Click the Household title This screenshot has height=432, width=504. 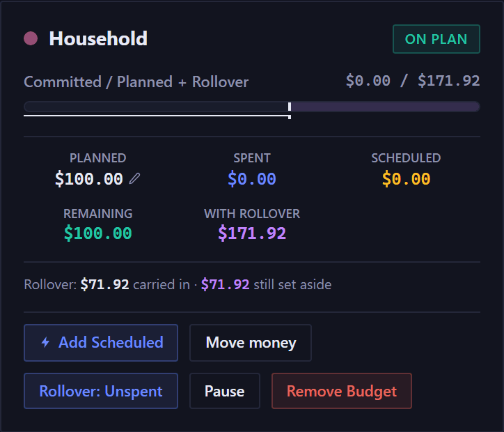[x=98, y=38]
